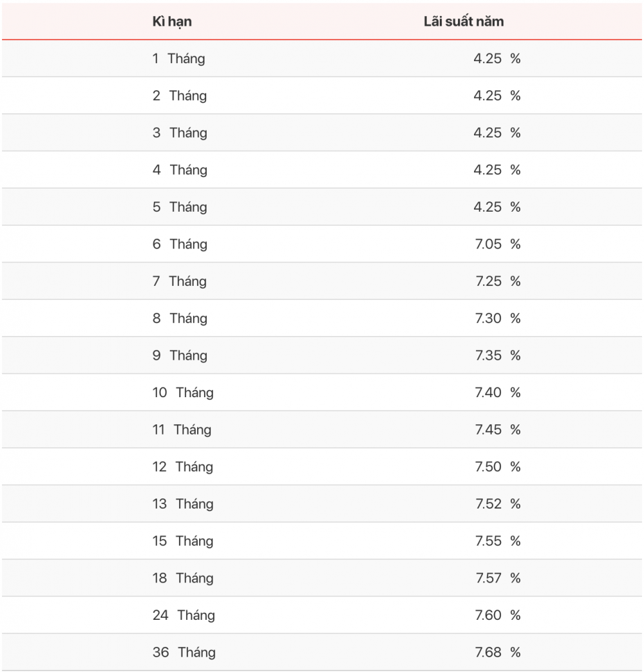644x672 pixels.
Task: Click the 7.30 % interest rate value
Action: tap(498, 318)
